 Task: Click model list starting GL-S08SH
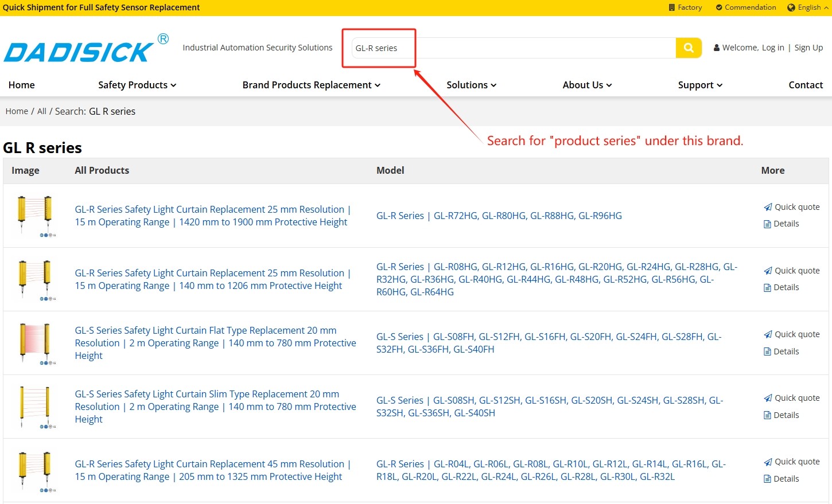550,407
